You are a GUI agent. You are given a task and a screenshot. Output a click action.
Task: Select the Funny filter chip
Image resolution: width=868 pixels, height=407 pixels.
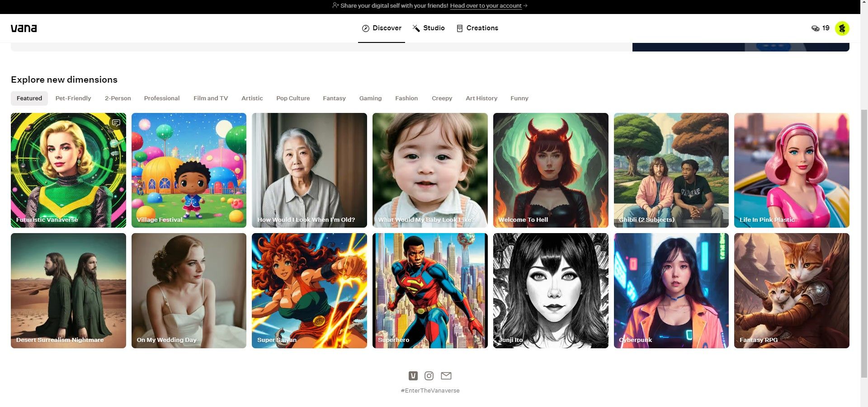click(519, 98)
